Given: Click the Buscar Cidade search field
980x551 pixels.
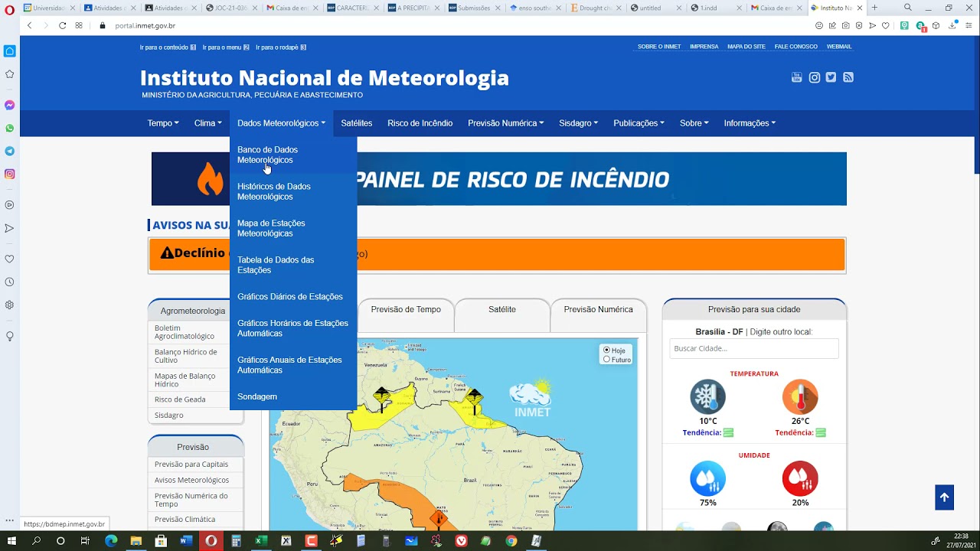Looking at the screenshot, I should click(x=754, y=348).
